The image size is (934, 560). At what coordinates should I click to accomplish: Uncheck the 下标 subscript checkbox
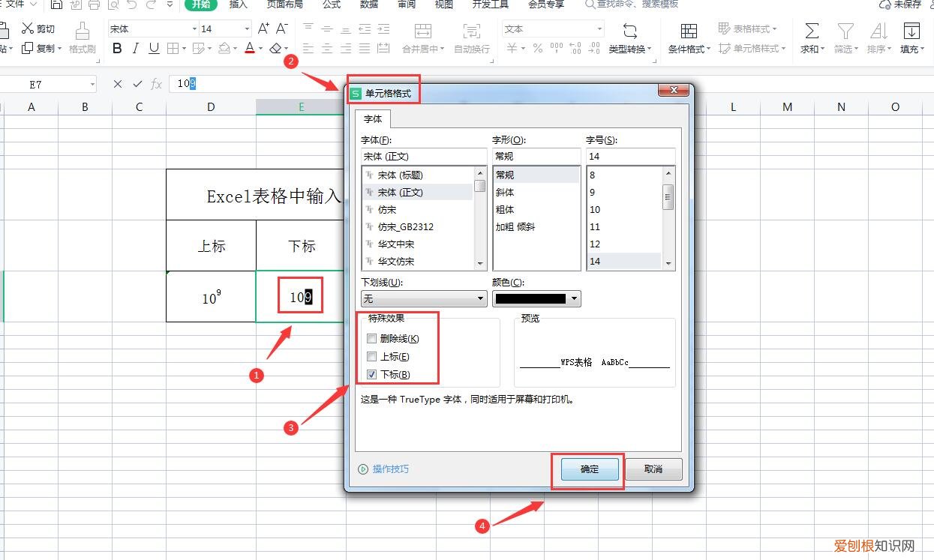372,374
